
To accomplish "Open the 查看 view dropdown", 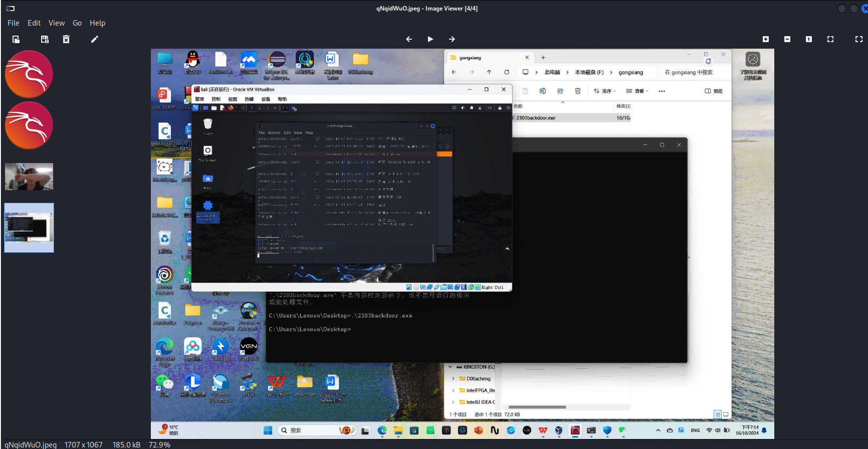I will 637,91.
